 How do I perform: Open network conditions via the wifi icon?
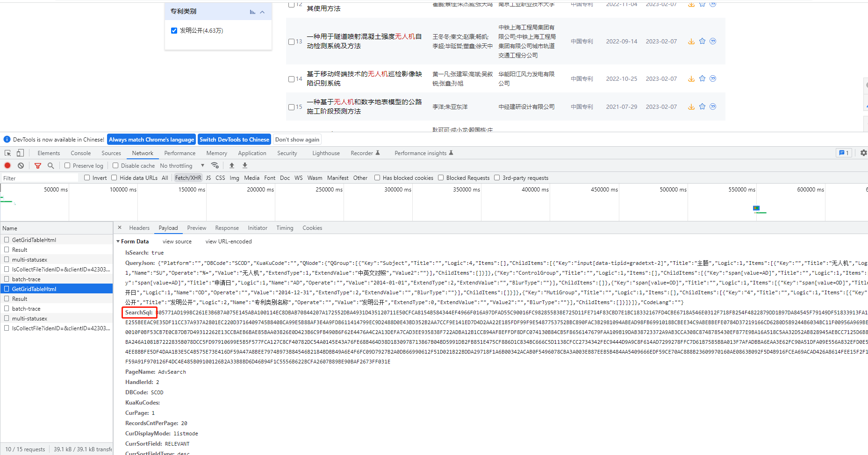point(215,165)
